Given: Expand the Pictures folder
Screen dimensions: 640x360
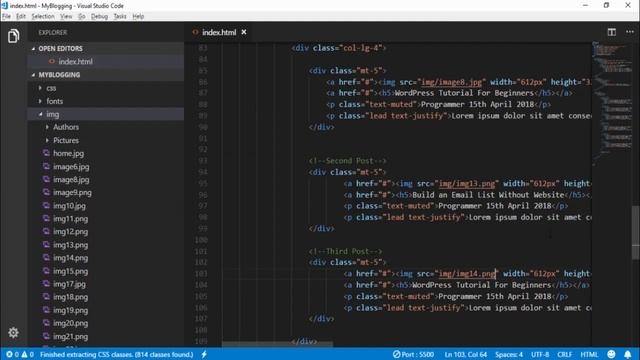Looking at the screenshot, I should (x=105, y=140).
